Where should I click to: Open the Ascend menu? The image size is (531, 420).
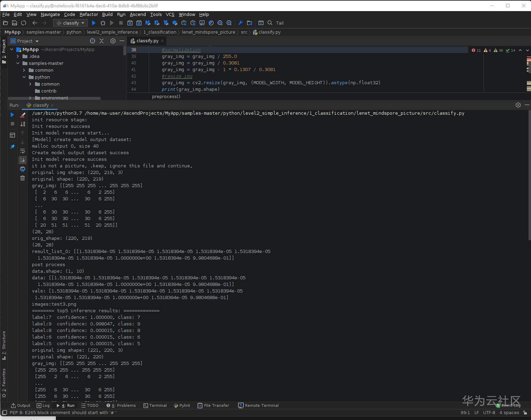click(x=138, y=14)
